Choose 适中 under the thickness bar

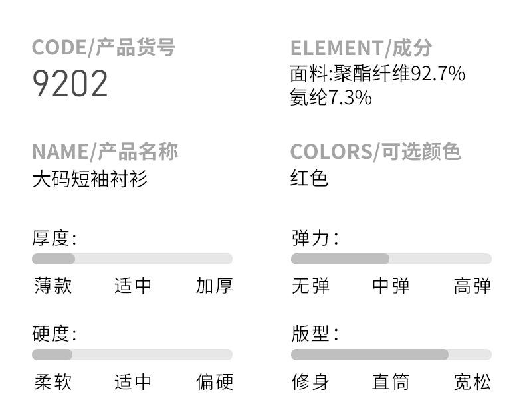133,286
